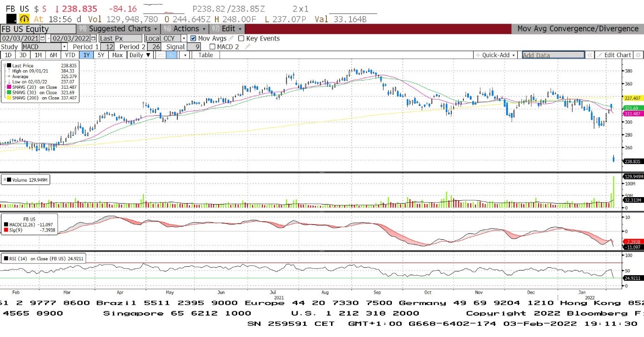Select the line chart type icon
Screen dimensions: 644x337
tap(161, 55)
